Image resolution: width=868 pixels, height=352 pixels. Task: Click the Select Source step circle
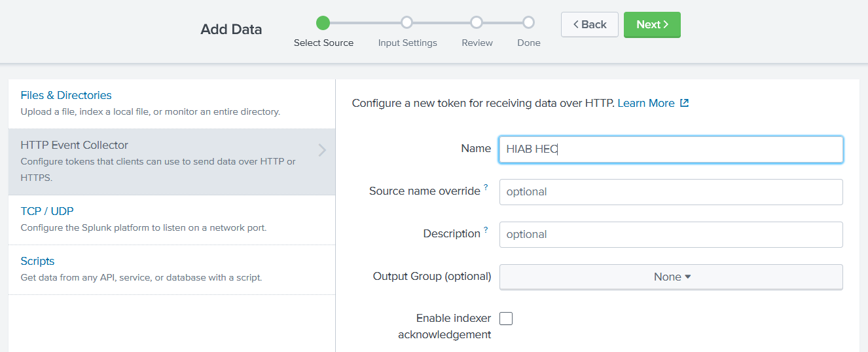323,23
